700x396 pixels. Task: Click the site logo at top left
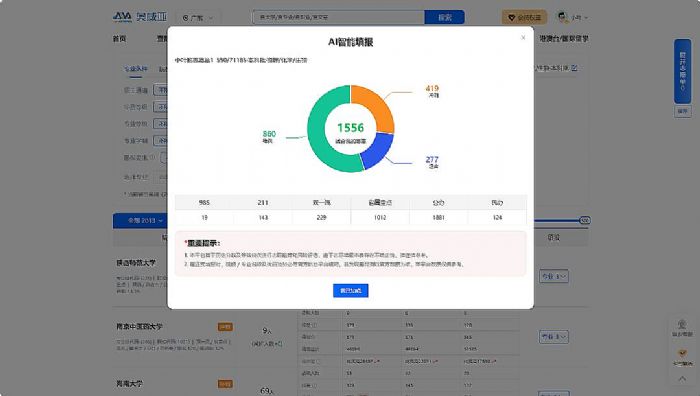coord(140,17)
